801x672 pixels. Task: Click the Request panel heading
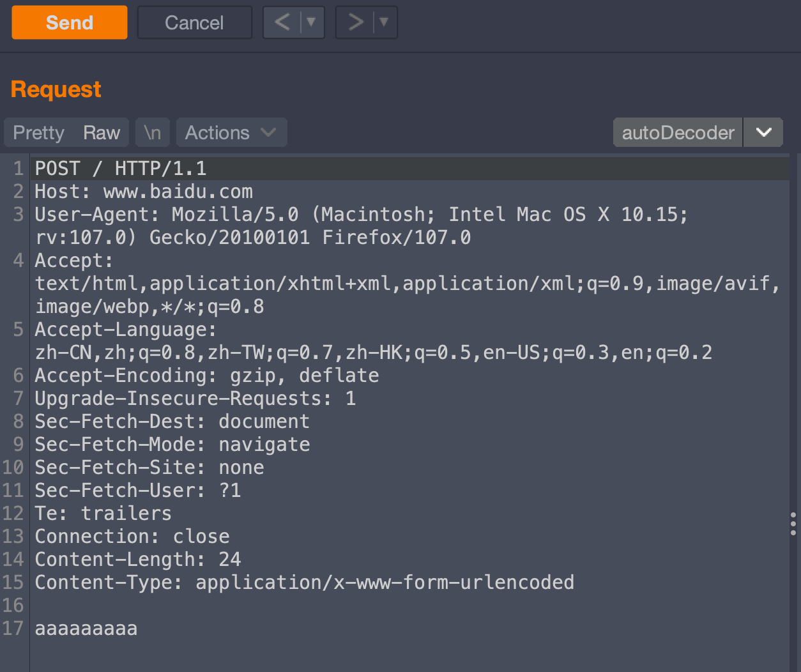(x=56, y=89)
